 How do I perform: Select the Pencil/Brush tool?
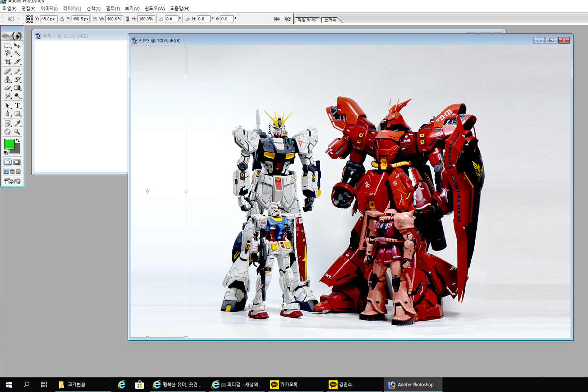[x=17, y=71]
